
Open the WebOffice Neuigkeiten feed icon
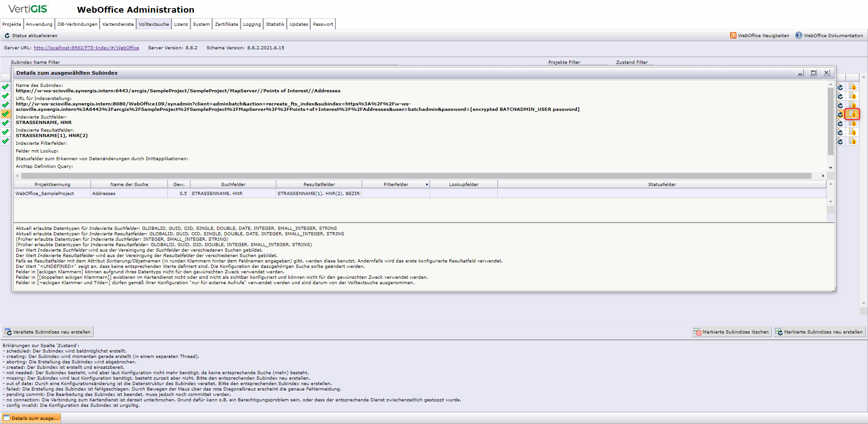pos(733,35)
